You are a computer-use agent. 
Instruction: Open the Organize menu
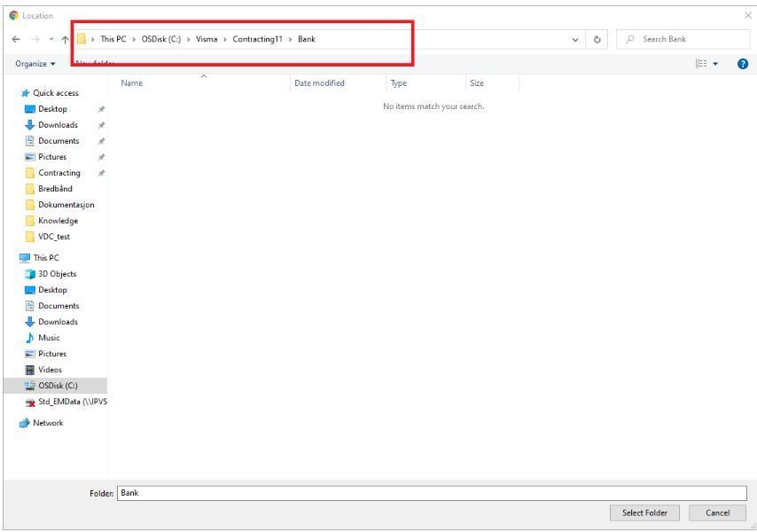coord(35,64)
